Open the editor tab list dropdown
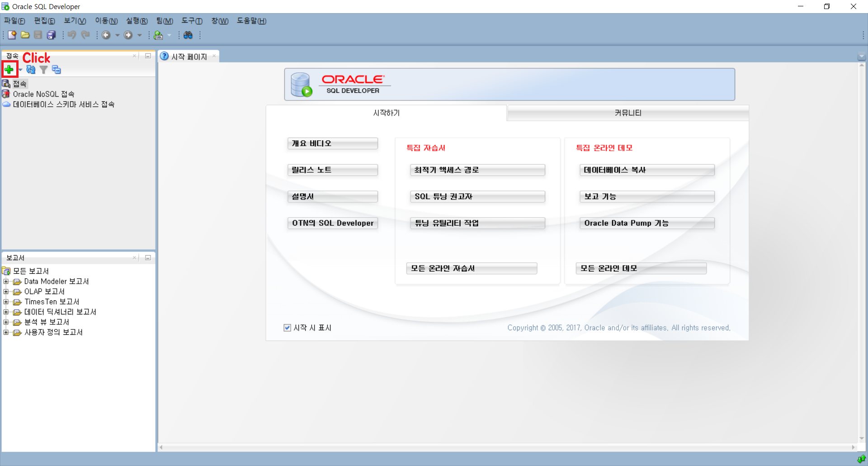Viewport: 868px width, 466px height. tap(861, 57)
